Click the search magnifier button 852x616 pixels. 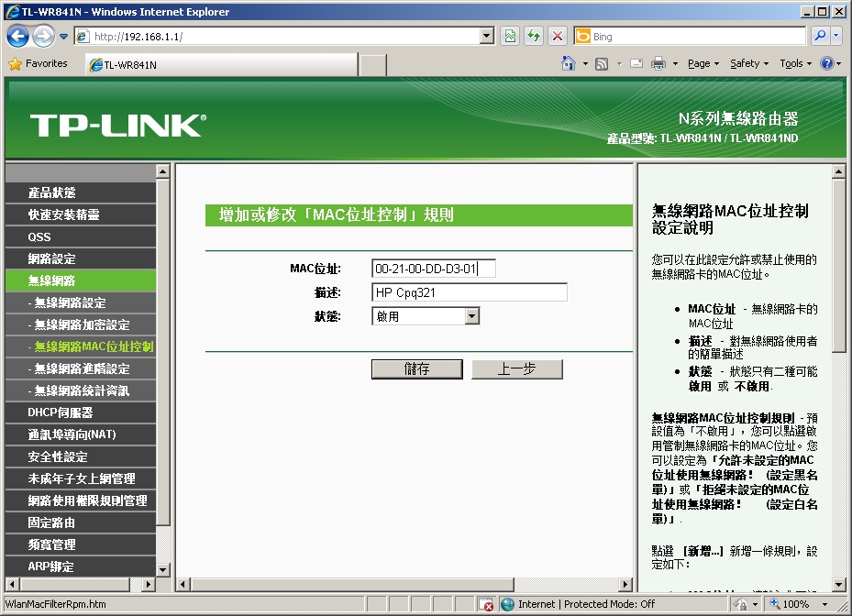(820, 37)
